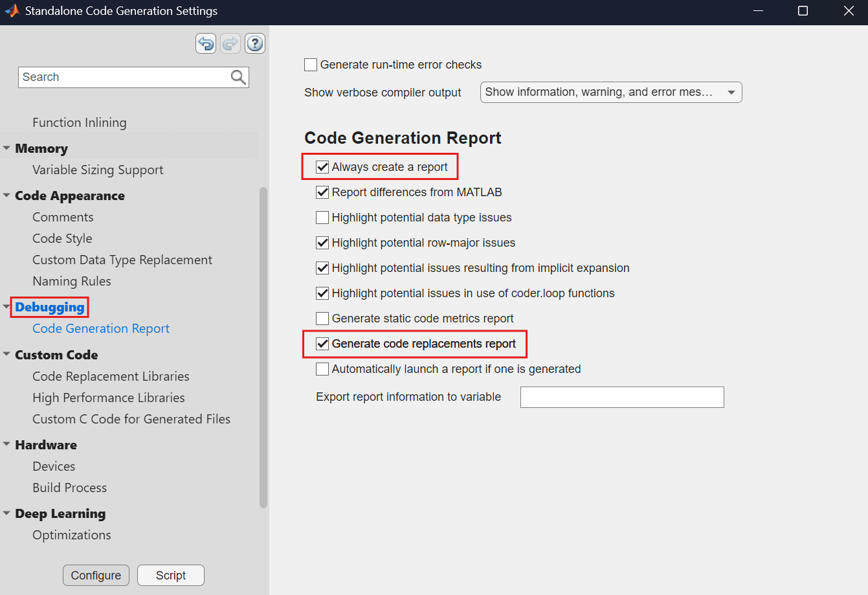868x595 pixels.
Task: Go to Build Process settings
Action: coord(69,488)
